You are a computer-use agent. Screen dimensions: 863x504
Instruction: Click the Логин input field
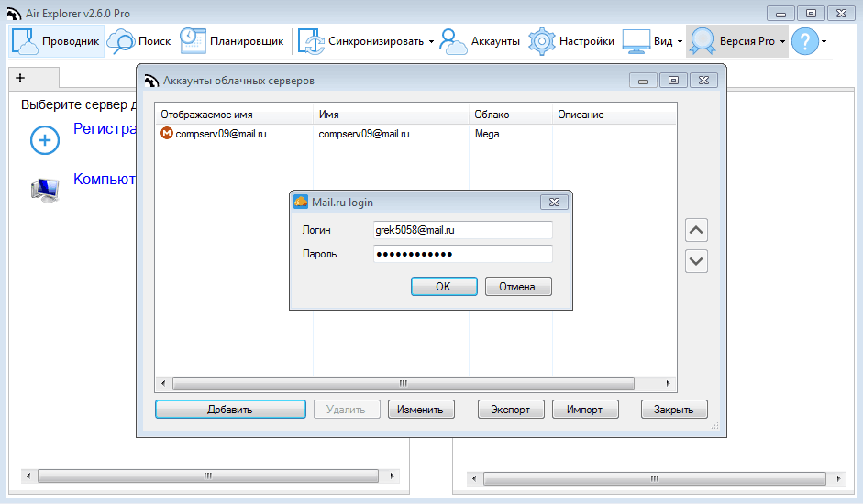click(x=462, y=230)
